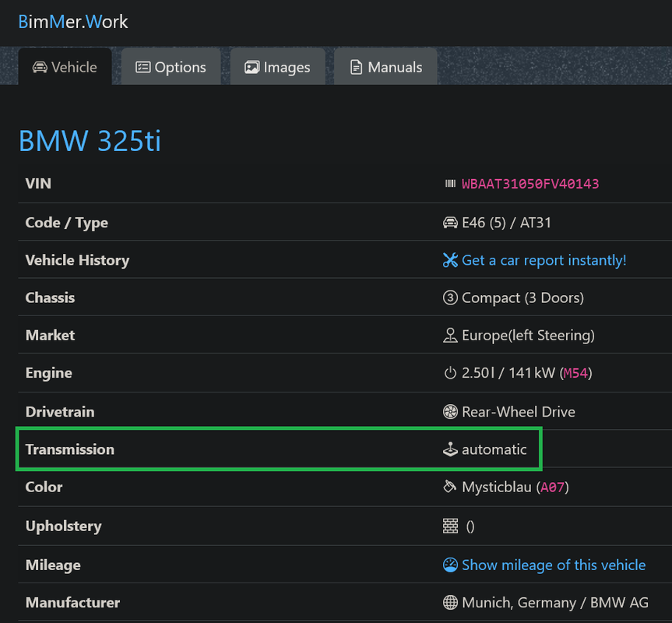
Task: Click the Upholstery row label
Action: point(63,526)
